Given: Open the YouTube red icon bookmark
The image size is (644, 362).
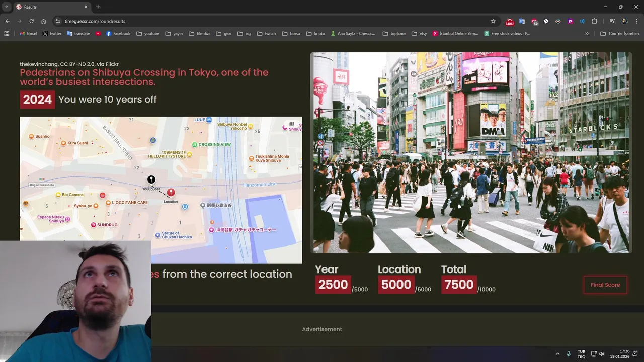Looking at the screenshot, I should pyautogui.click(x=98, y=34).
